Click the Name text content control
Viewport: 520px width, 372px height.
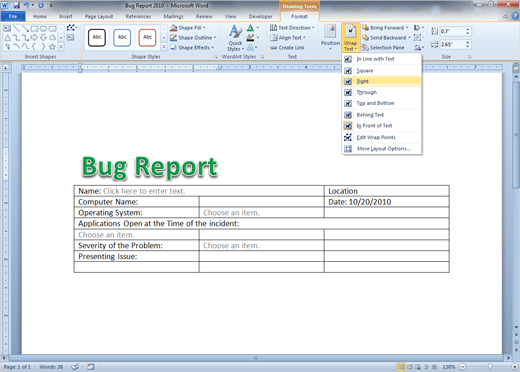tap(144, 191)
